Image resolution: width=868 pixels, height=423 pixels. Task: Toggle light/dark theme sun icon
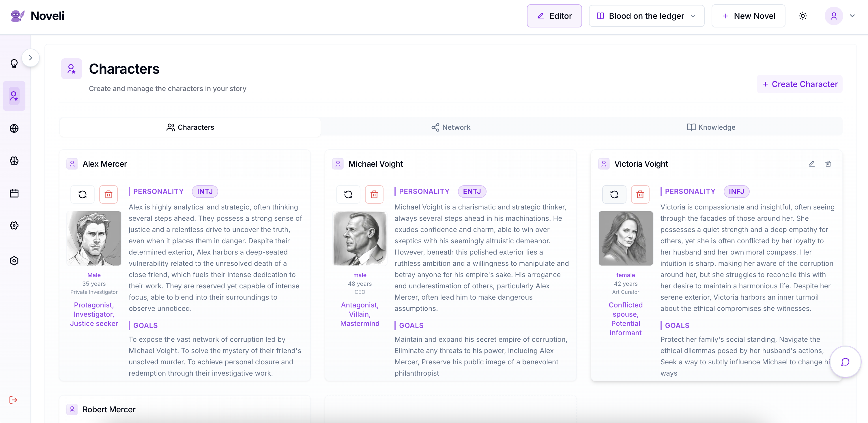click(x=802, y=16)
